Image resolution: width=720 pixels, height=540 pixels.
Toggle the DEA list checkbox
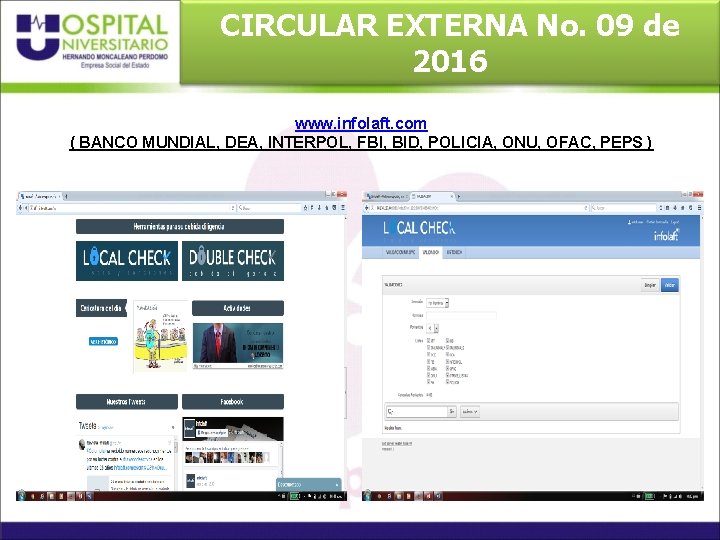(447, 354)
